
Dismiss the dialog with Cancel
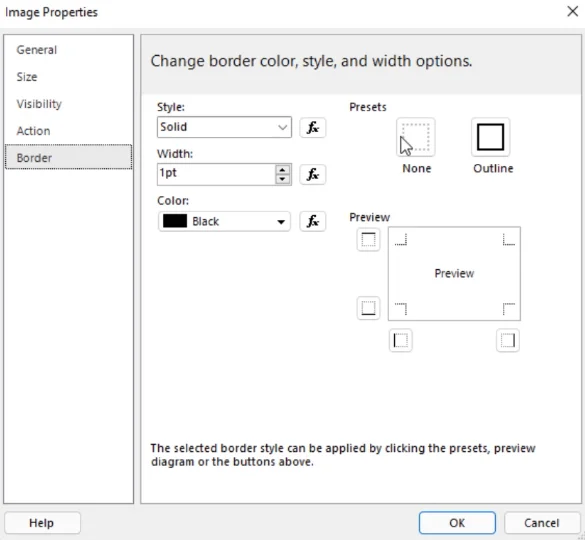coord(541,523)
